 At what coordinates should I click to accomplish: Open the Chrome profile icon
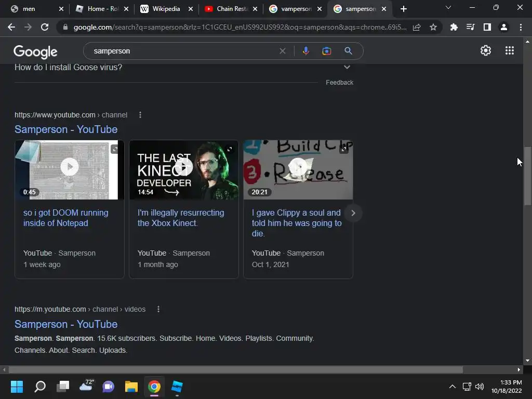pos(504,27)
